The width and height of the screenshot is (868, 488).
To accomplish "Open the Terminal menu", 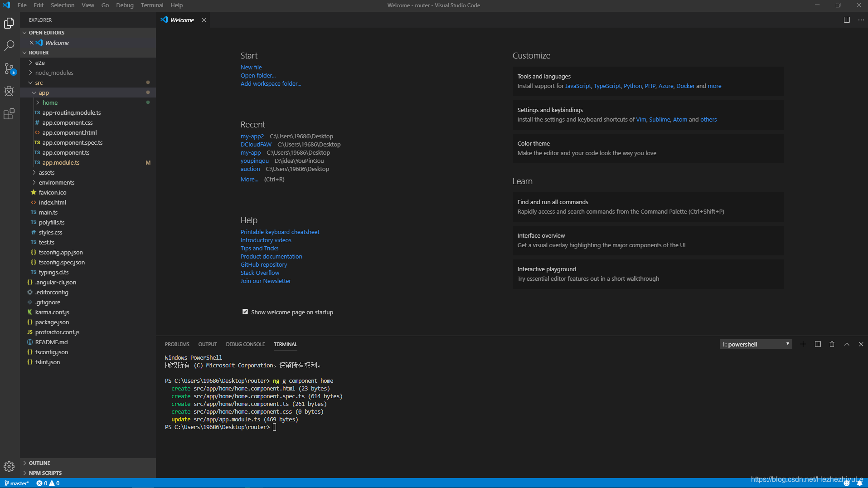I will pyautogui.click(x=152, y=5).
